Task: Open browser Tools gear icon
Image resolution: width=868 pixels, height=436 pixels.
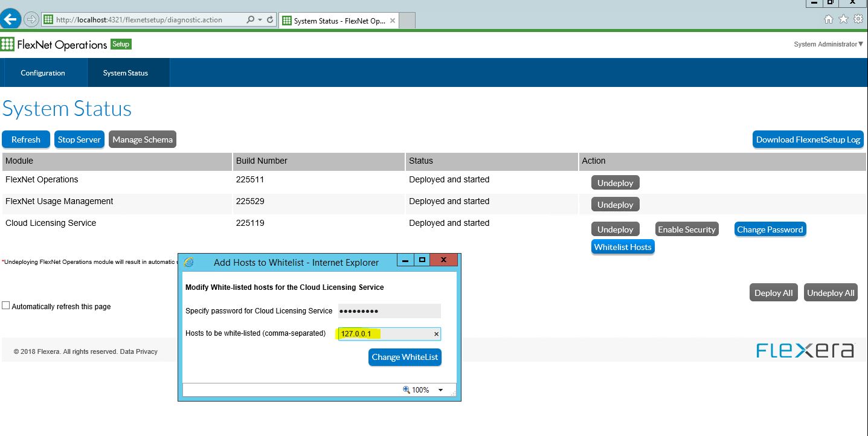Action: (858, 19)
